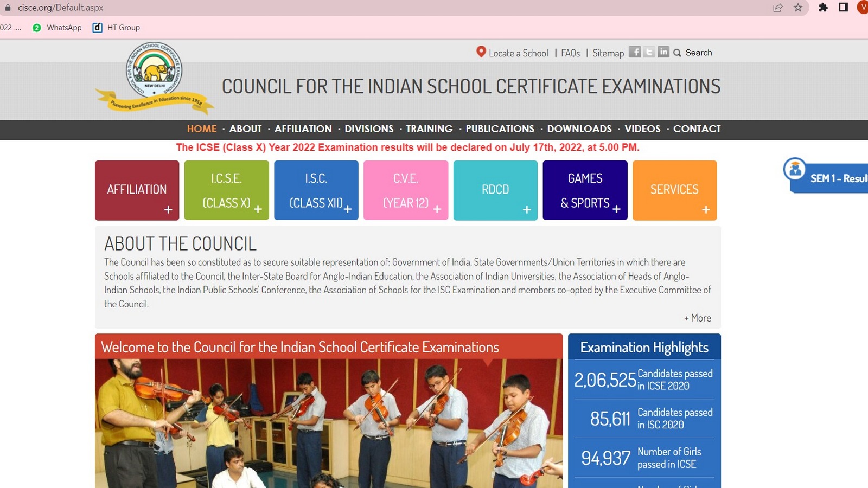The height and width of the screenshot is (488, 868).
Task: Open the LinkedIn icon link
Action: click(663, 52)
